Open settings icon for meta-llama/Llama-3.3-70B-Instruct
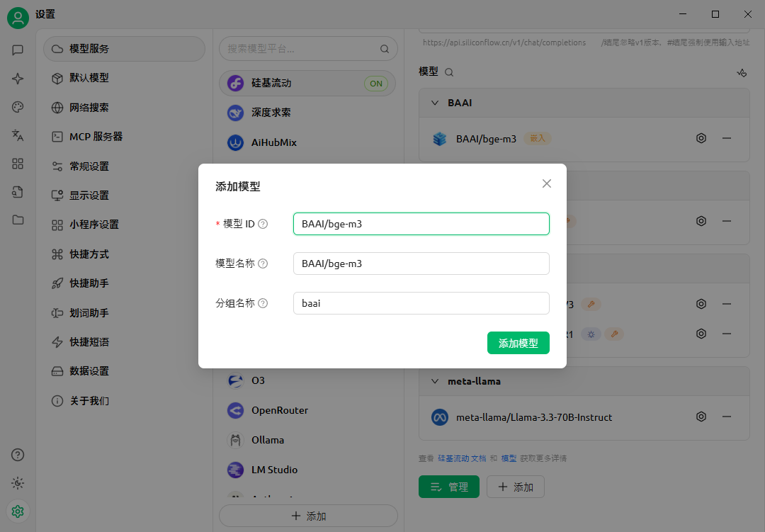This screenshot has height=532, width=765. [x=701, y=417]
